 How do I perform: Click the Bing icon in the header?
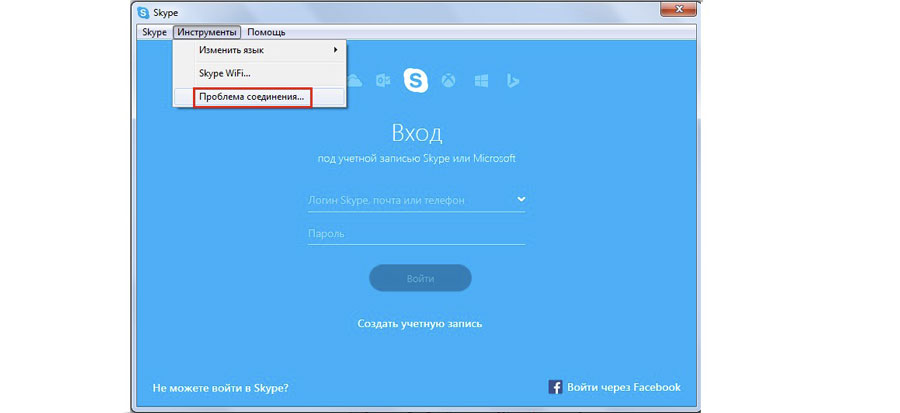coord(513,81)
